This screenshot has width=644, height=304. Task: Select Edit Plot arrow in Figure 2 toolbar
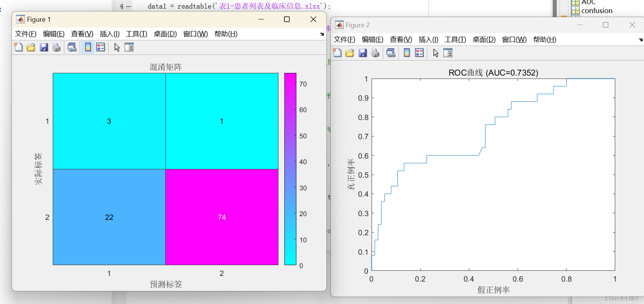[436, 53]
